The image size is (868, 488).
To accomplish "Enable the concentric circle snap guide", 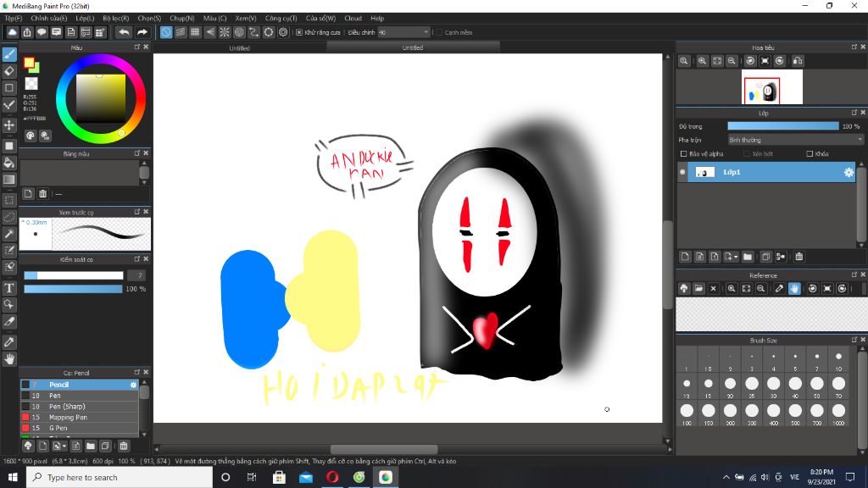I will (239, 33).
